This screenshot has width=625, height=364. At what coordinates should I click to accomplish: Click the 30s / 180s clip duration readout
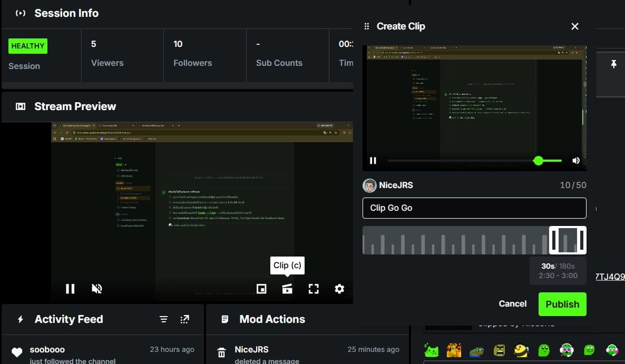(558, 266)
